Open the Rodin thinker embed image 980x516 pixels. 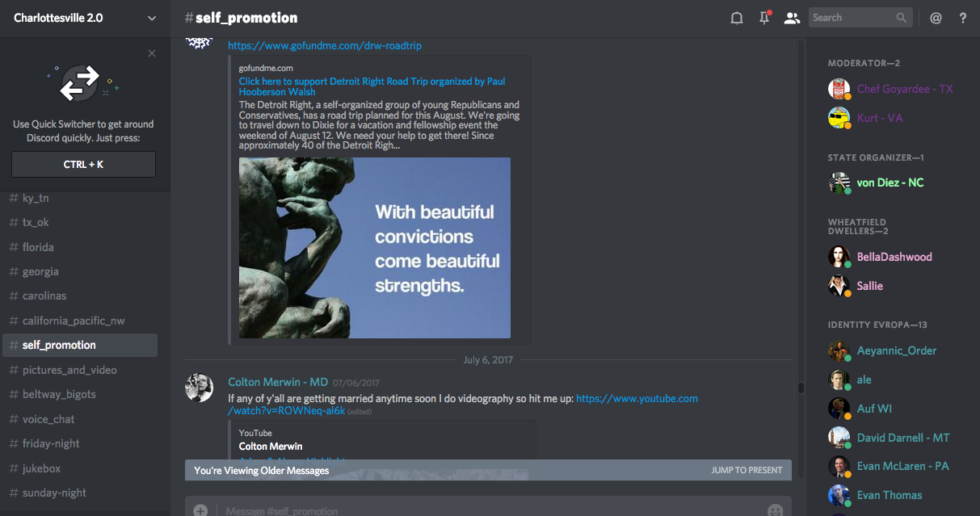click(374, 248)
